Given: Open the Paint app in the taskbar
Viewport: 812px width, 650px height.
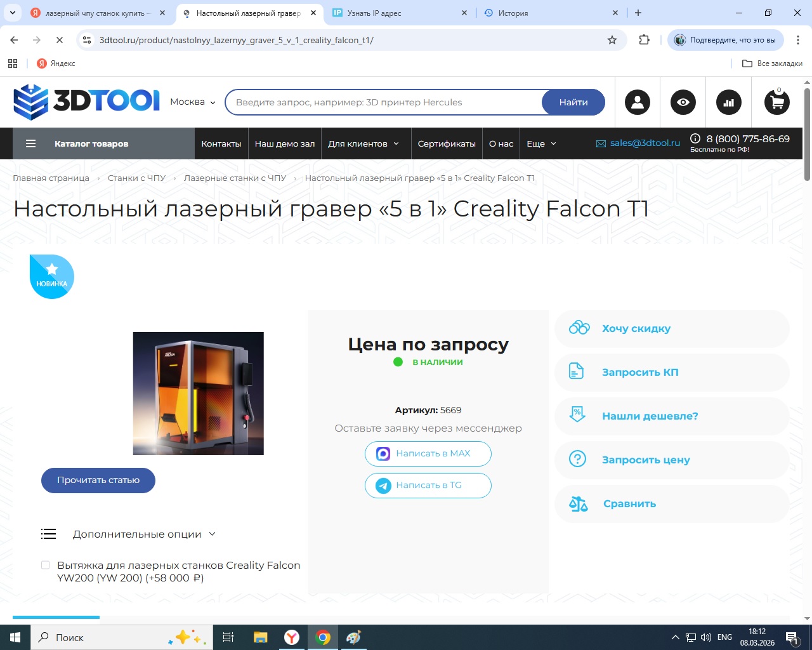Looking at the screenshot, I should (x=353, y=637).
